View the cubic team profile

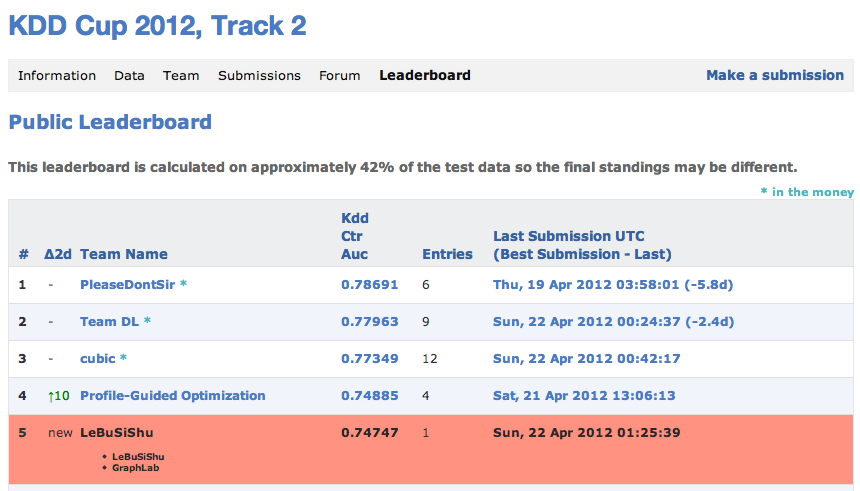[x=98, y=358]
